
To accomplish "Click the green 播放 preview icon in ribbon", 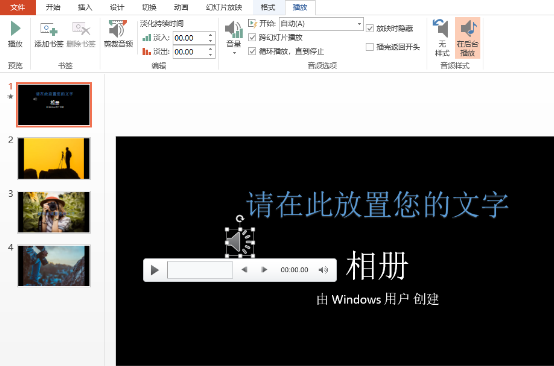I will click(15, 29).
